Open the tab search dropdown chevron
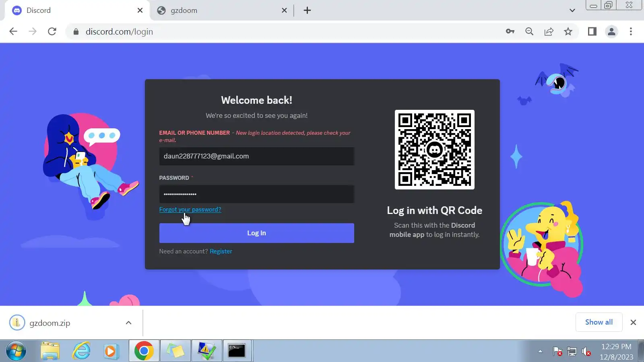This screenshot has height=362, width=644. (572, 10)
